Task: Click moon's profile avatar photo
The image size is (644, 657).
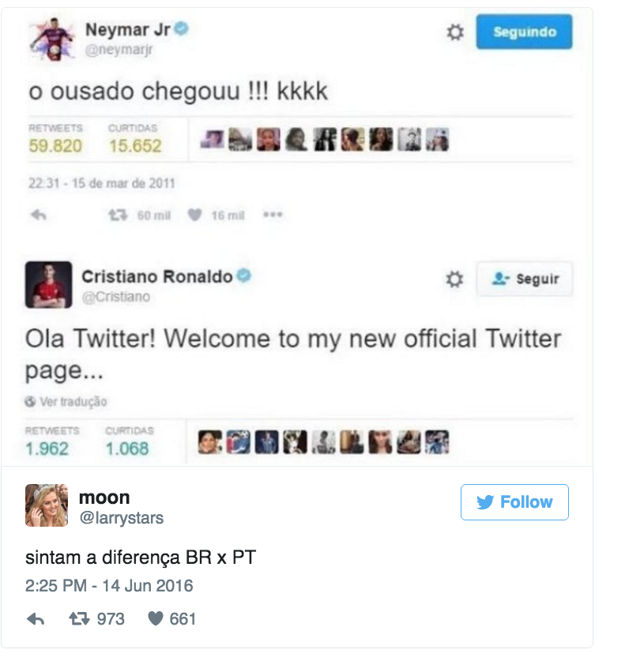Action: pos(47,505)
